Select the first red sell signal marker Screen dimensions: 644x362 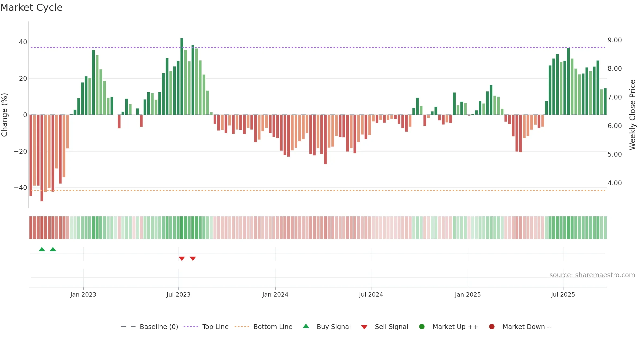tap(182, 258)
